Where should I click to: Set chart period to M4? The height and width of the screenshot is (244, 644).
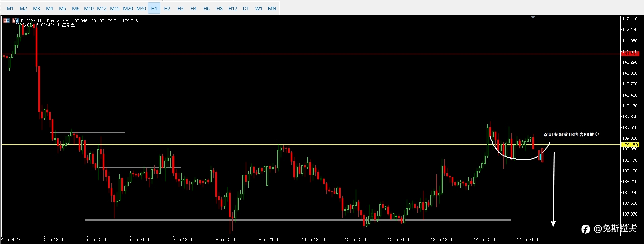[x=49, y=8]
